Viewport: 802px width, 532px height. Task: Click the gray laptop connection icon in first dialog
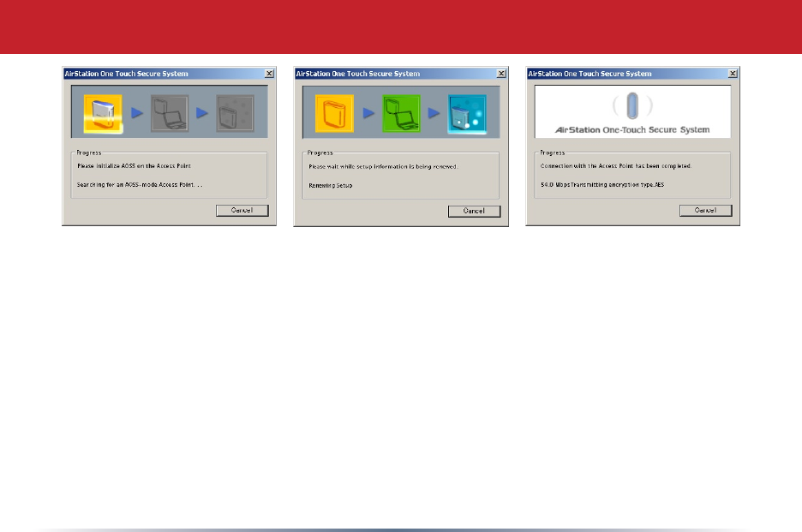point(170,114)
